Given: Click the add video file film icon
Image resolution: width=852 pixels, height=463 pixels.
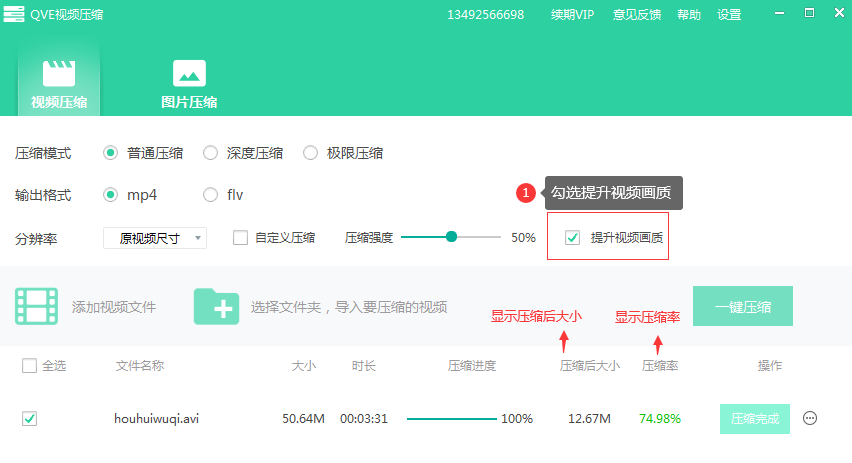Looking at the screenshot, I should 36,306.
